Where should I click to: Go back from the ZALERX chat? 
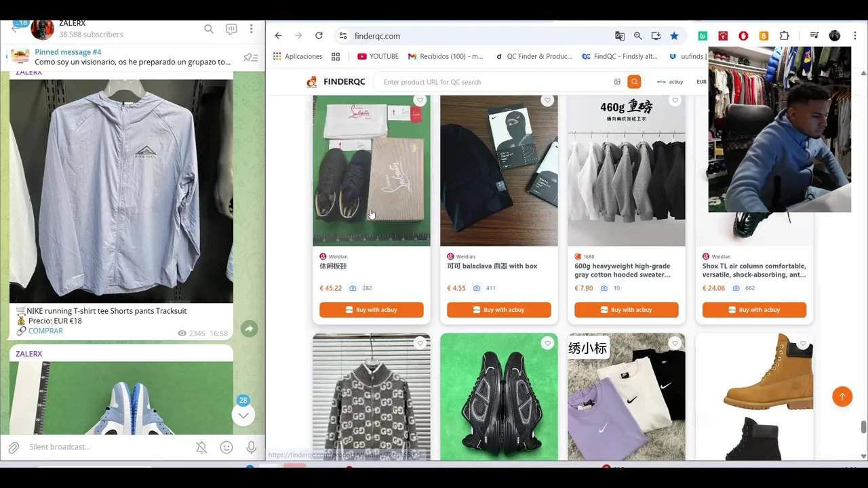(x=16, y=28)
